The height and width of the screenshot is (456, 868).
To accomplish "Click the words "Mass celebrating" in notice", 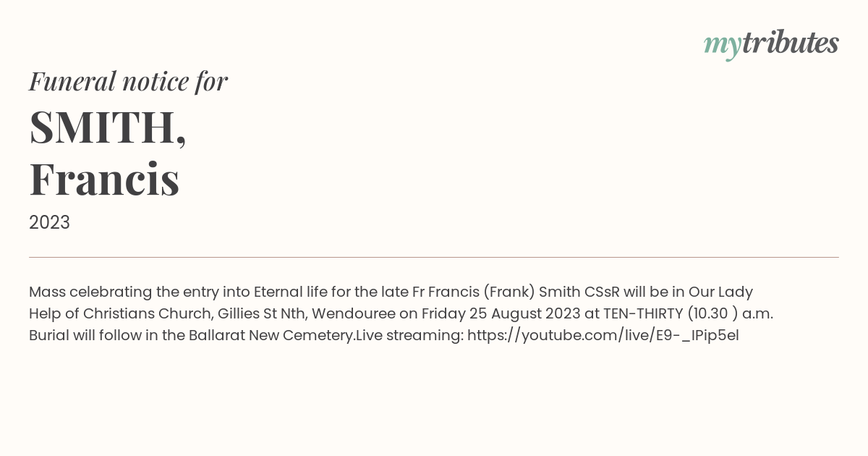I will pyautogui.click(x=90, y=292).
